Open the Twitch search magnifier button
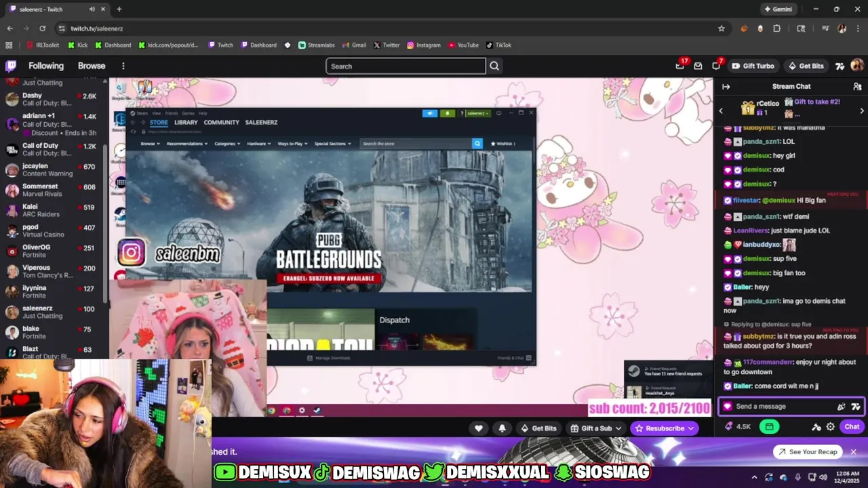Viewport: 868px width, 488px height. point(494,66)
